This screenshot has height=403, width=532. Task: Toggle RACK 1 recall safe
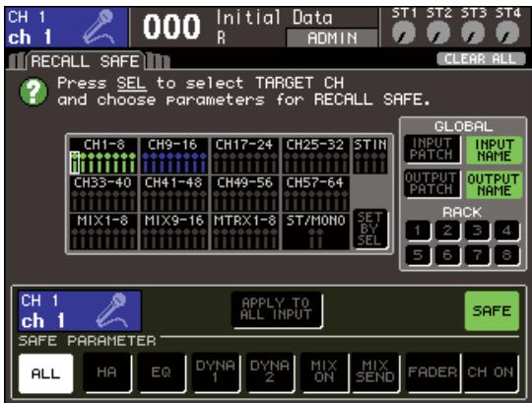coord(418,231)
